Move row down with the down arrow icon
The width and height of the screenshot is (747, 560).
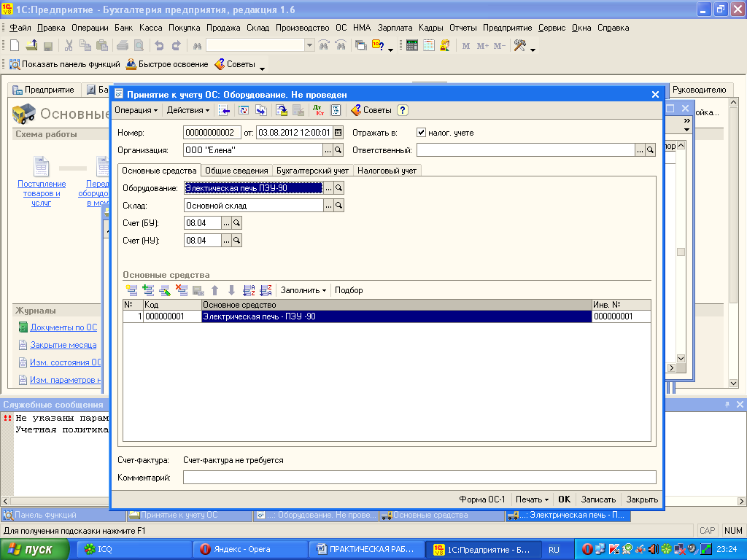tap(231, 290)
